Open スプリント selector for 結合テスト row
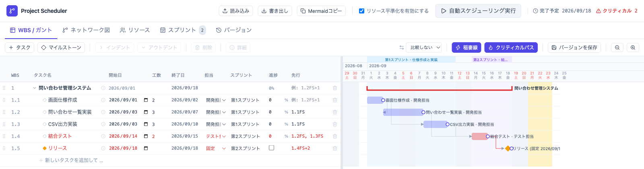 pos(246,136)
